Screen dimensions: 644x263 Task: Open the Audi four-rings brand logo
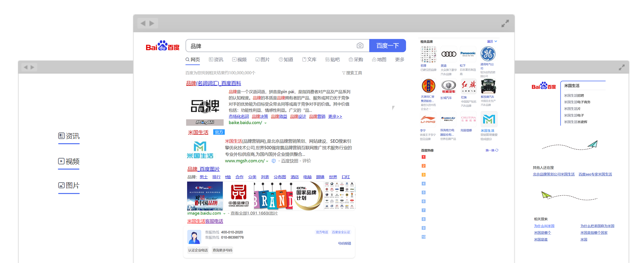tap(449, 54)
